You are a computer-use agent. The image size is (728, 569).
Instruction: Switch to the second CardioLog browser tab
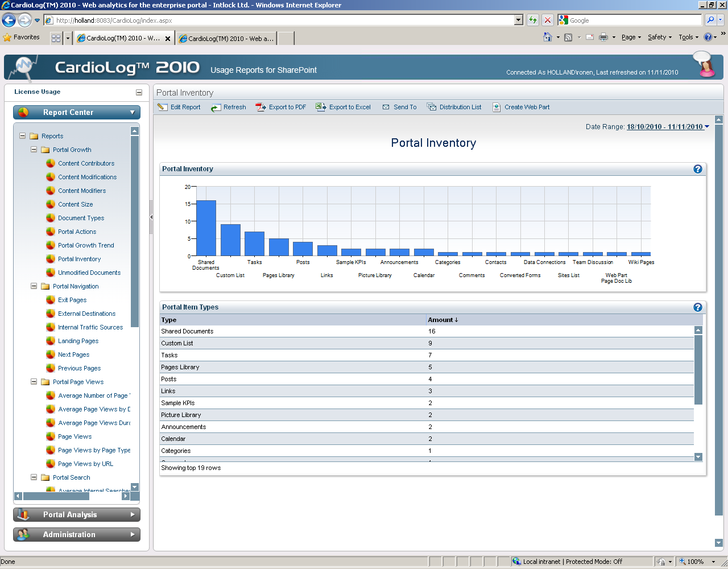tap(226, 39)
